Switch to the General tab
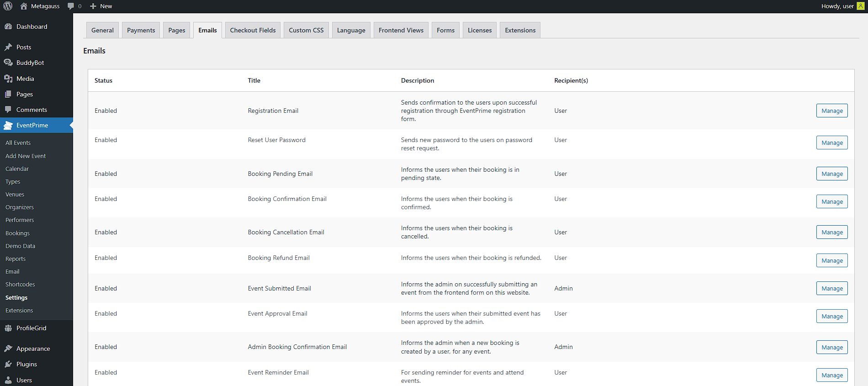The width and height of the screenshot is (868, 386). click(x=102, y=30)
